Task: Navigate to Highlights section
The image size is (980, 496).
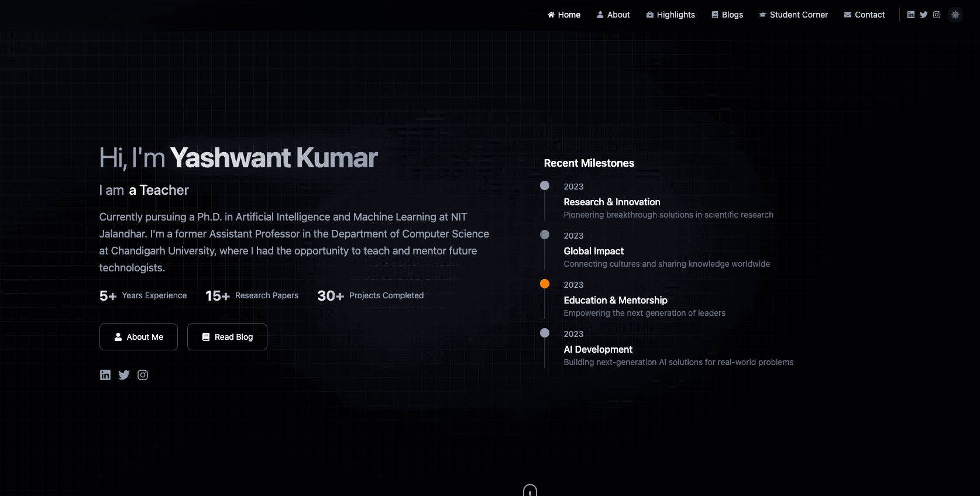Action: (670, 15)
